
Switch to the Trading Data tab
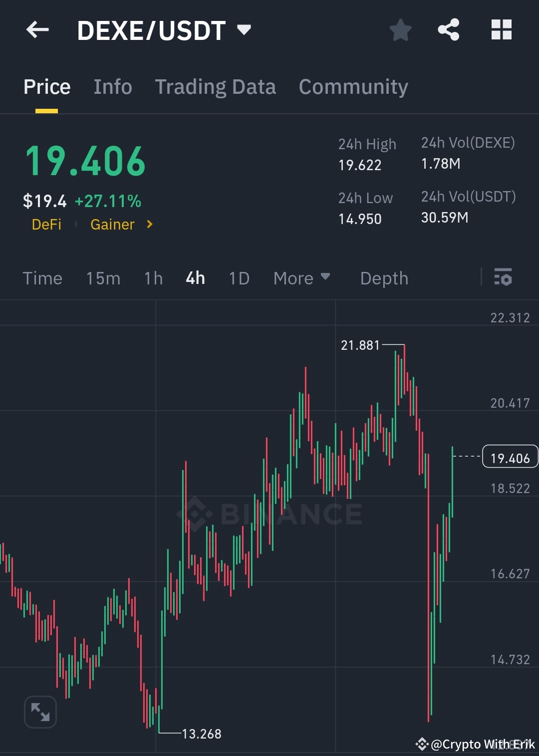[x=216, y=86]
